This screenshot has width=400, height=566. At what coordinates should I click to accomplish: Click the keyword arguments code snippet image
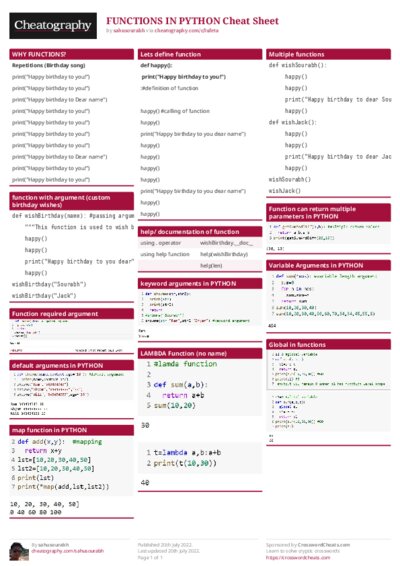tap(200, 307)
